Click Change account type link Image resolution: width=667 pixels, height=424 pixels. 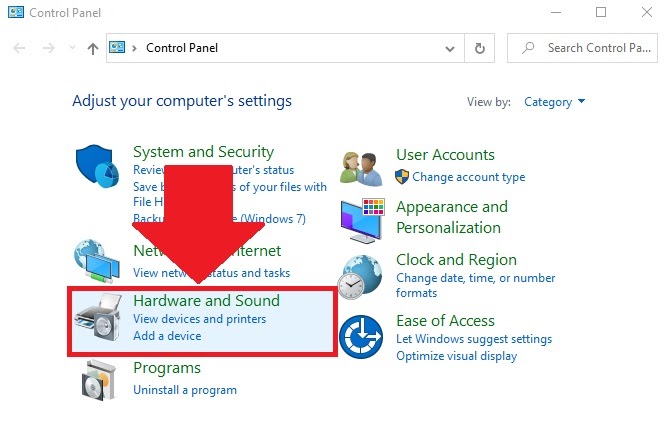coord(468,177)
